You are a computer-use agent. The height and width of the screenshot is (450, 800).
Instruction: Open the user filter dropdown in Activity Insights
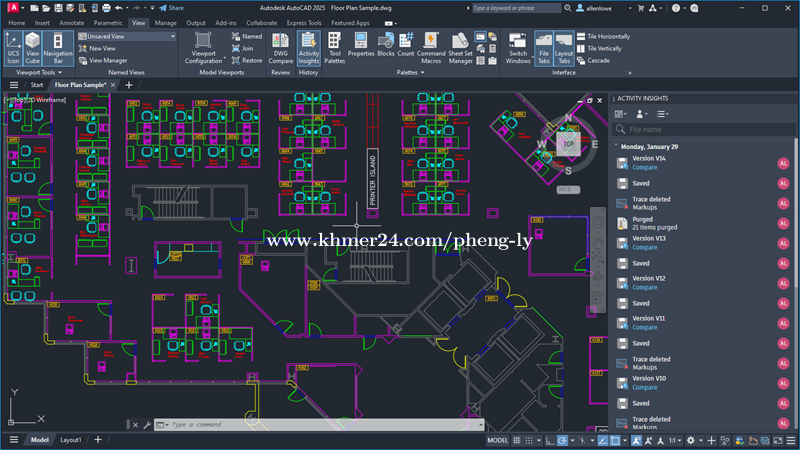pos(642,114)
